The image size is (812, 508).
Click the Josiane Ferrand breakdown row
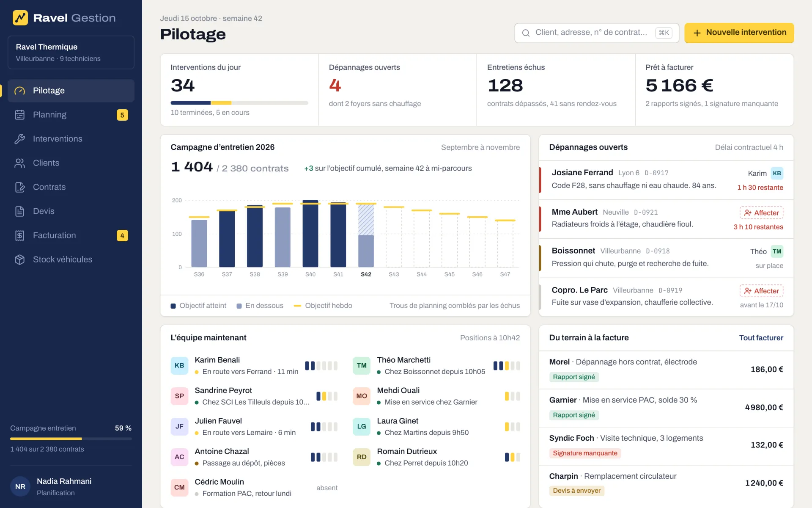click(x=666, y=180)
